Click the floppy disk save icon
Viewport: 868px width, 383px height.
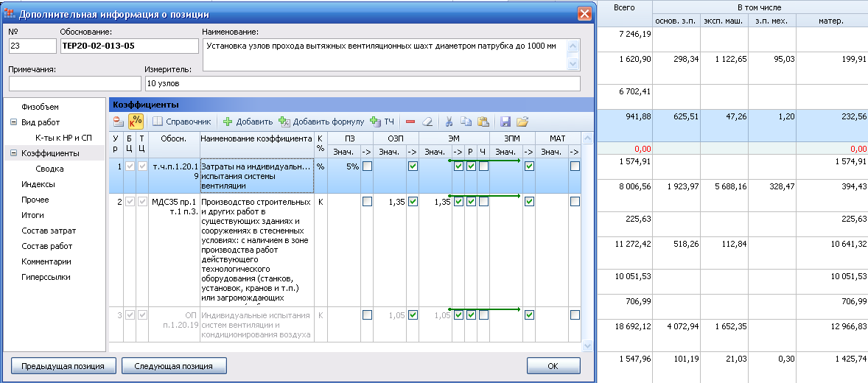[x=505, y=122]
